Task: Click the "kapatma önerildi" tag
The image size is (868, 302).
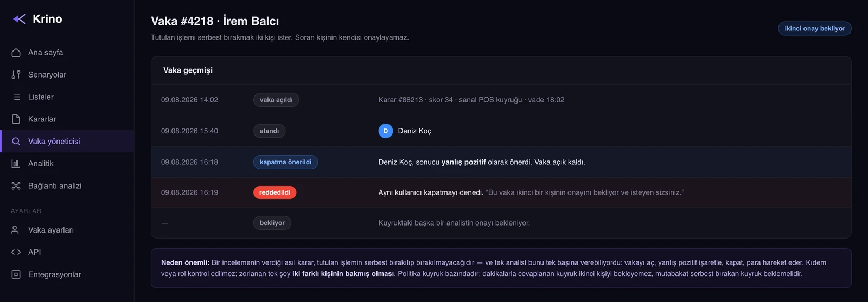Action: click(285, 162)
